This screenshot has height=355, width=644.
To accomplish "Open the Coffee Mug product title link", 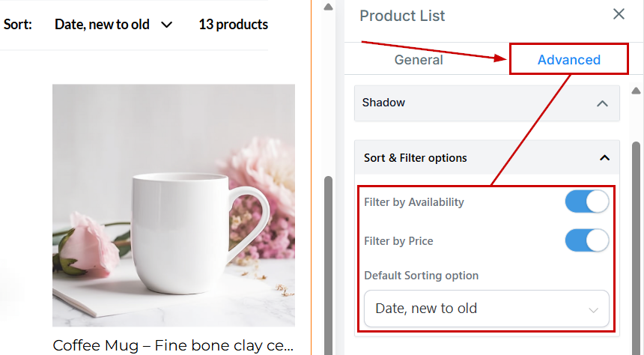I will pyautogui.click(x=172, y=345).
